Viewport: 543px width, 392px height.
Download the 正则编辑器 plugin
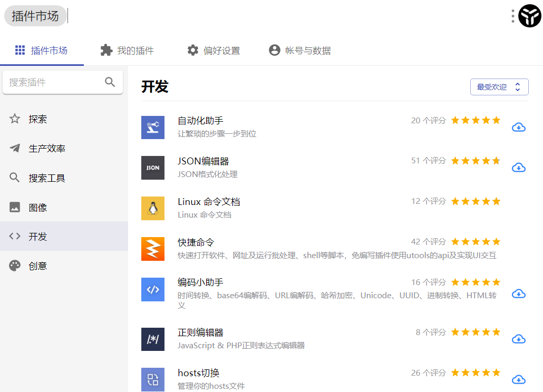pos(518,339)
